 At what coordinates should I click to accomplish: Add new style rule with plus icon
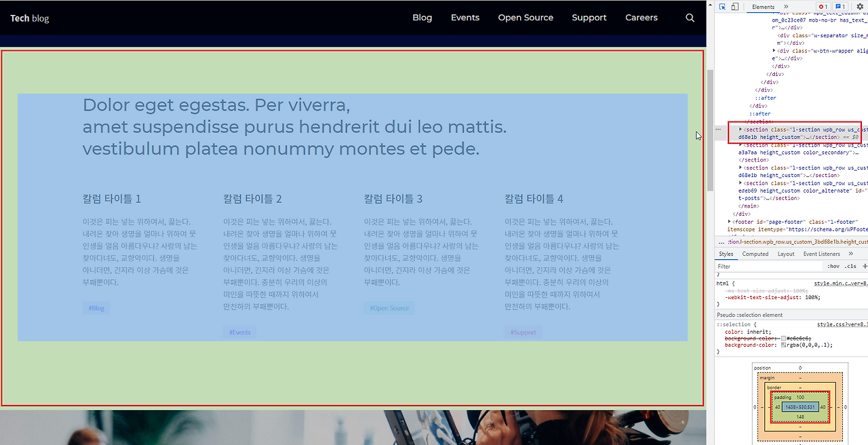865,266
